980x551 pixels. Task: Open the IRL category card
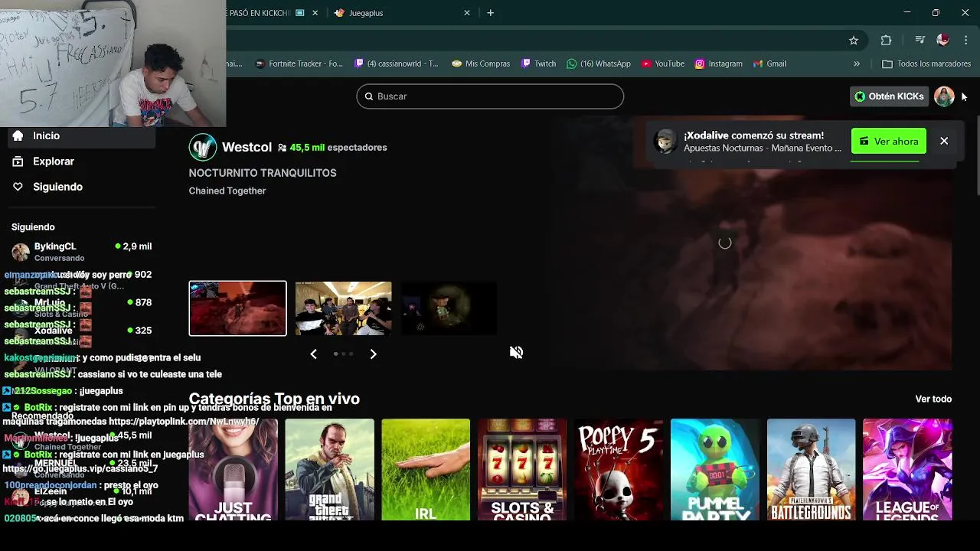426,470
